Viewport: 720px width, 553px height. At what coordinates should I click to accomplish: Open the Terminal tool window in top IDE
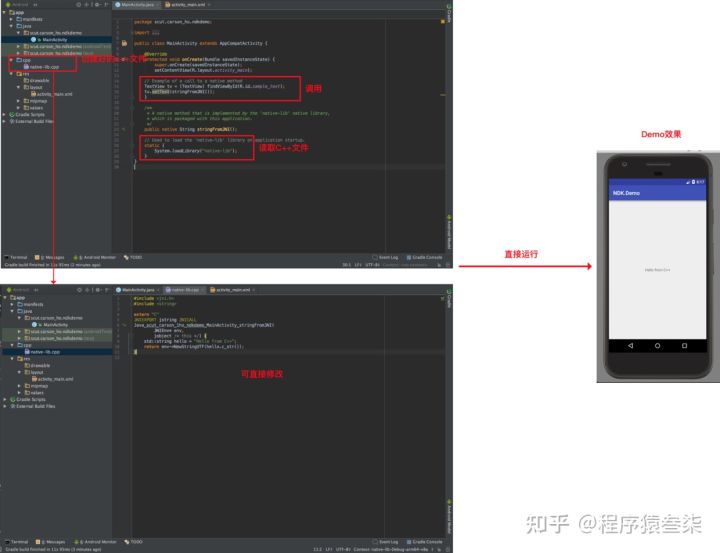(16, 257)
